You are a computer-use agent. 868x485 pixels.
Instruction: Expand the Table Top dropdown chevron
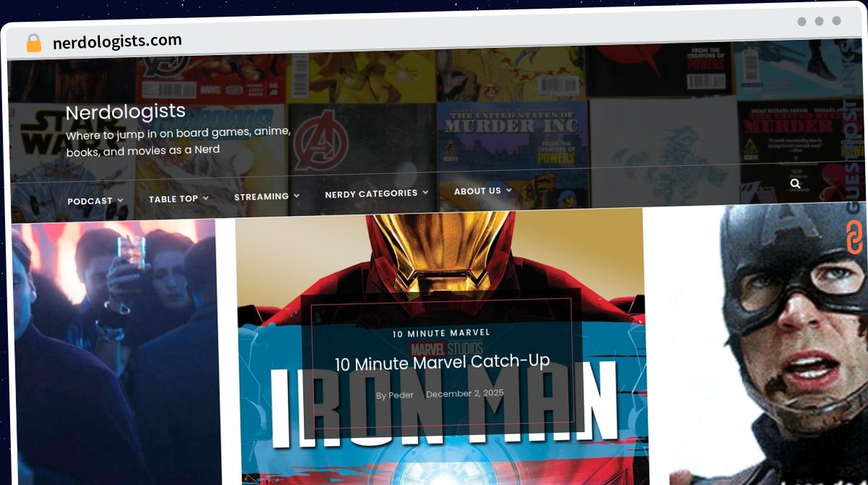(205, 198)
